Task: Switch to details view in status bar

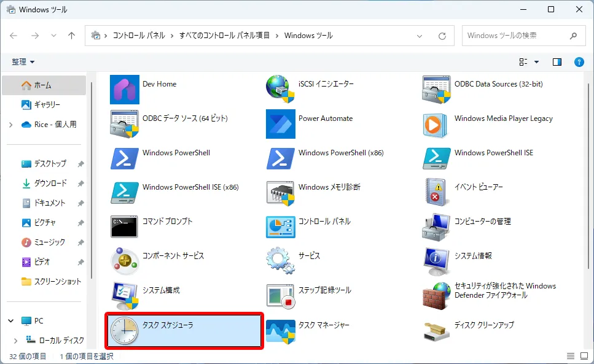Action: (x=571, y=356)
